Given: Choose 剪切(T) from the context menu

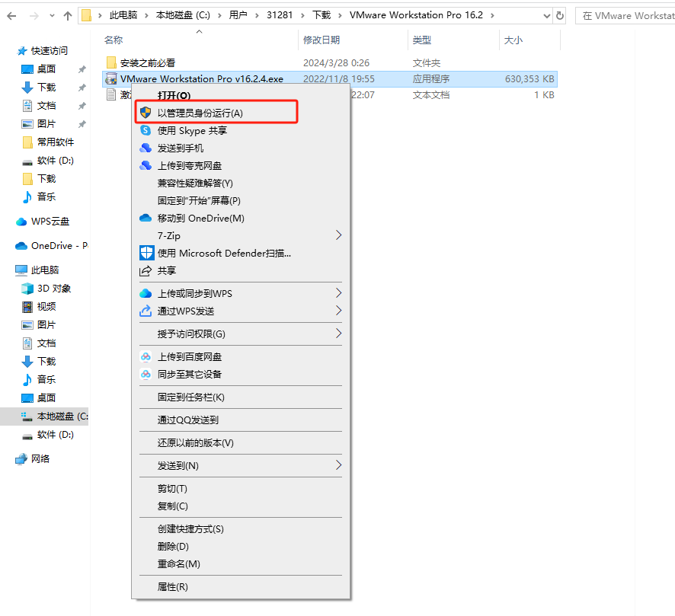Looking at the screenshot, I should coord(172,489).
